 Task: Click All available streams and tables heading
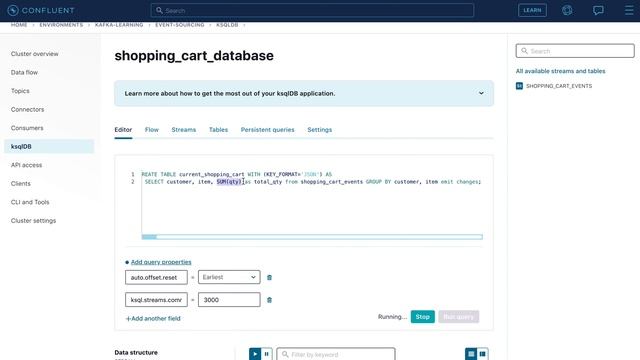click(x=560, y=71)
